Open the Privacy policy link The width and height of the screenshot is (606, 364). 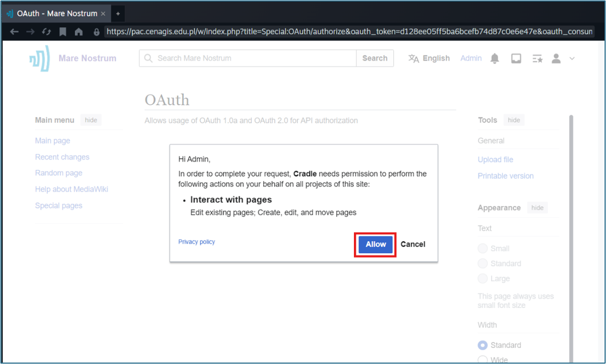196,242
